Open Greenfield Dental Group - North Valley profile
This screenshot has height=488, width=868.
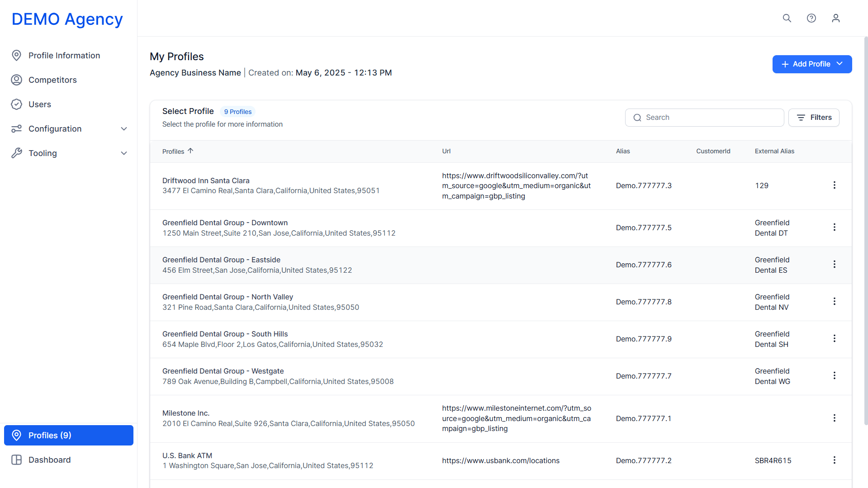(228, 297)
